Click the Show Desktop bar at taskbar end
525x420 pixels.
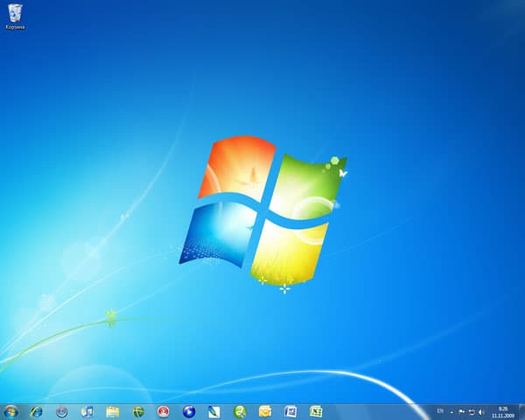pyautogui.click(x=521, y=412)
